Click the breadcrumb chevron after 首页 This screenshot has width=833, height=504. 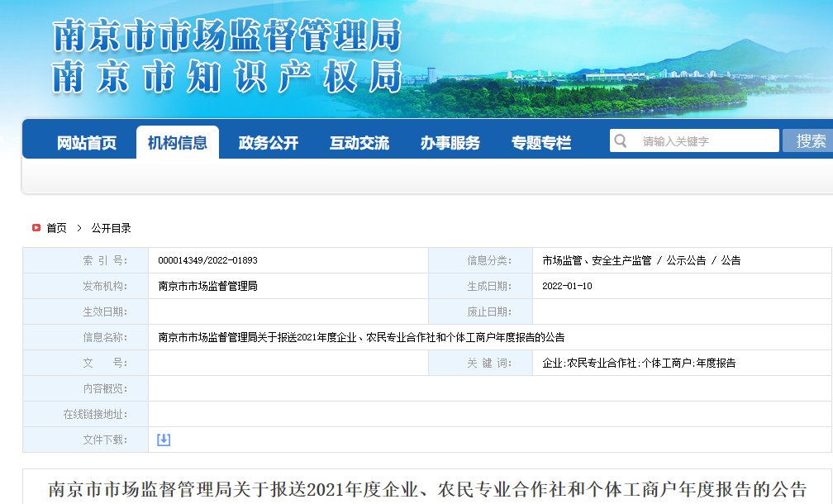click(79, 228)
